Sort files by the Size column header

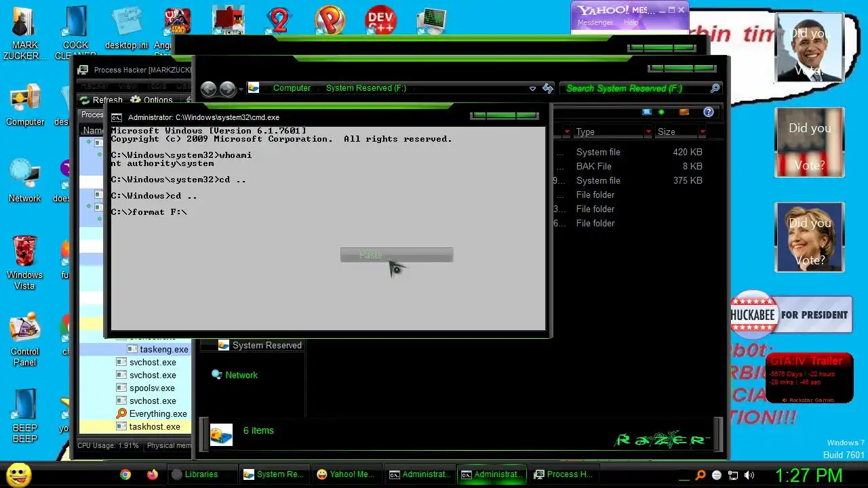pos(676,131)
